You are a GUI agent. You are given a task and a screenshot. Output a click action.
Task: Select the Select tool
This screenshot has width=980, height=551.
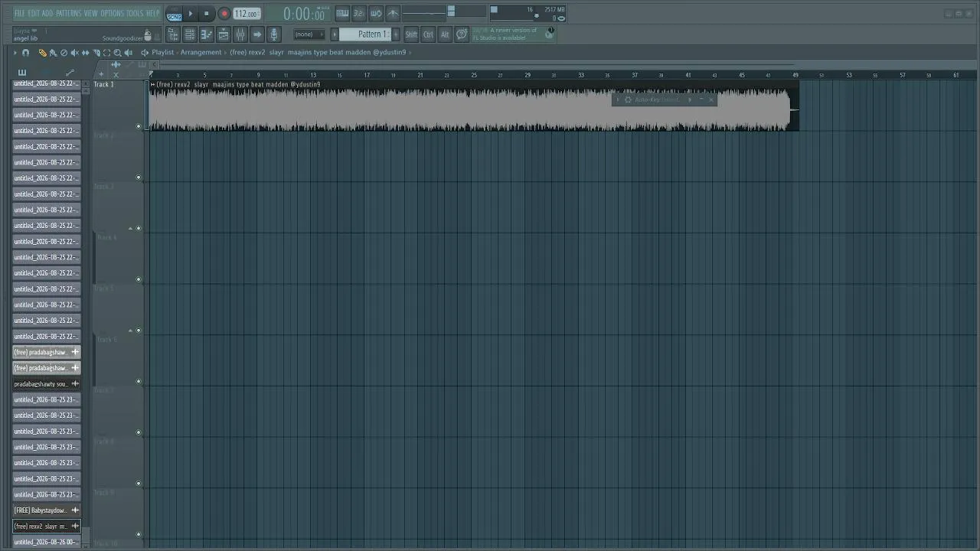pos(106,53)
